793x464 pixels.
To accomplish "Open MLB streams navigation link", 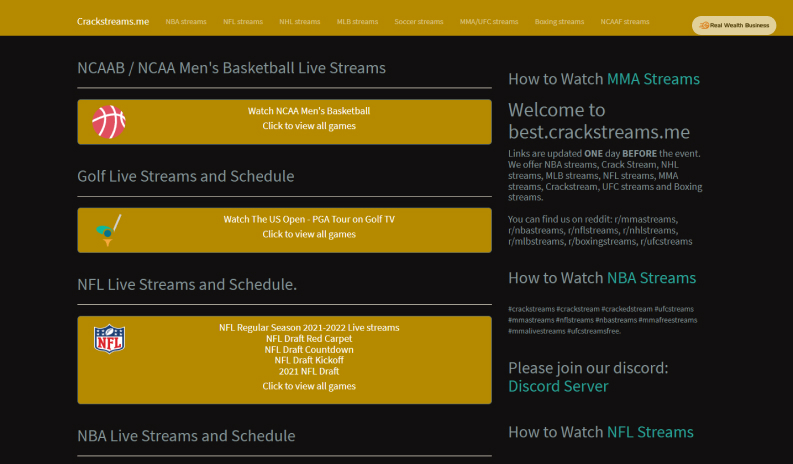I will pos(357,21).
